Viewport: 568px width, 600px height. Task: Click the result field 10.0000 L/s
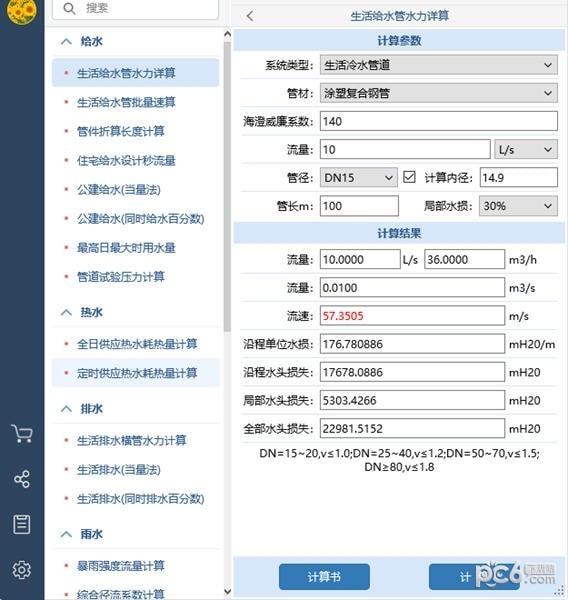[360, 259]
